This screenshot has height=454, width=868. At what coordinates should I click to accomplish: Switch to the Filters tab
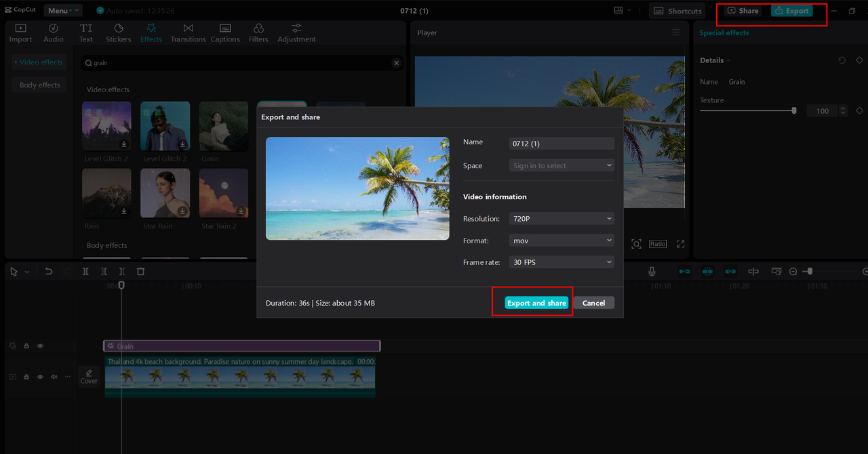point(258,33)
